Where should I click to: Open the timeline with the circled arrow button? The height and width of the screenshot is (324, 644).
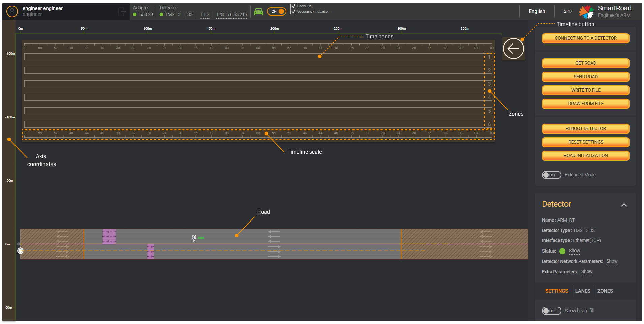pyautogui.click(x=513, y=49)
